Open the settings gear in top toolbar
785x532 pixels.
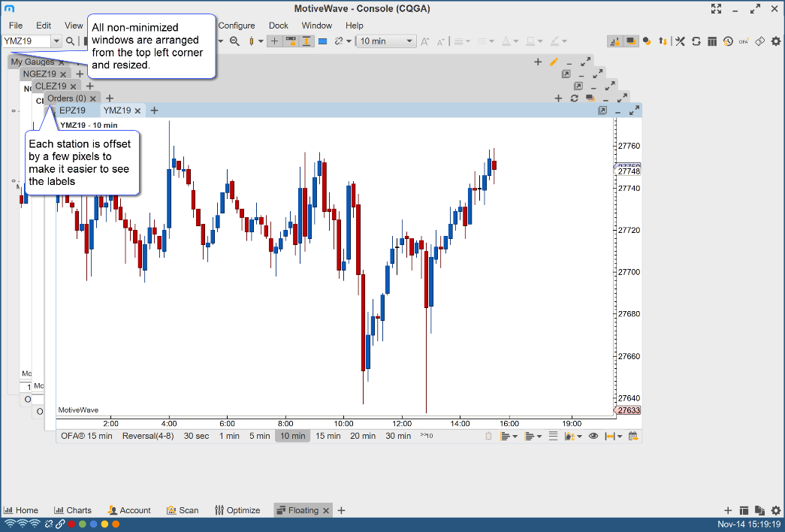[775, 41]
